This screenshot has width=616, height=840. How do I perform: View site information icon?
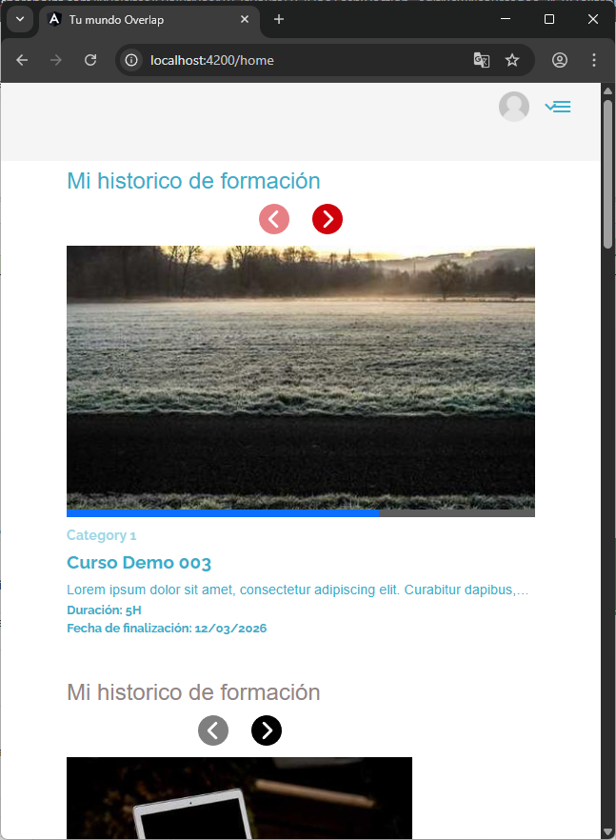(131, 60)
